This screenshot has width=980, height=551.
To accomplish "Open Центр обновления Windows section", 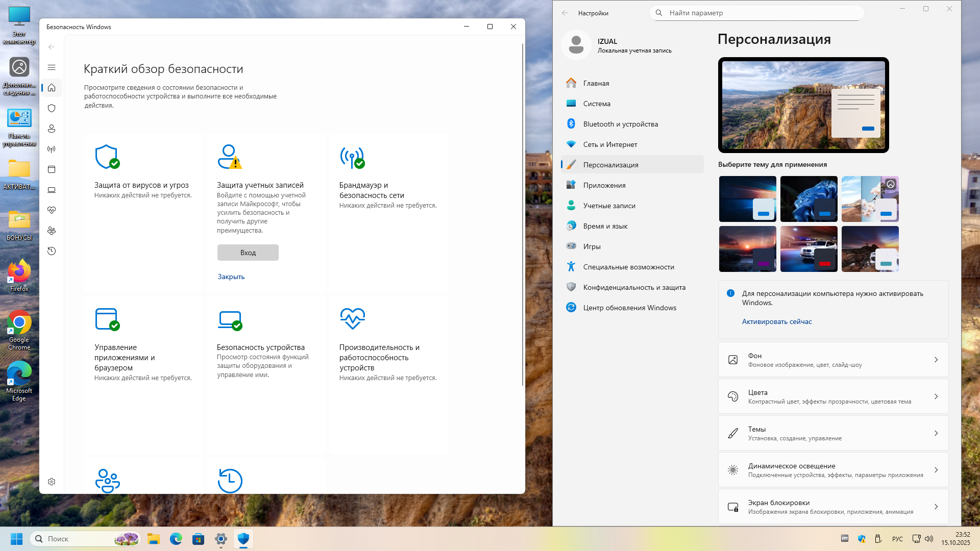I will click(x=629, y=308).
